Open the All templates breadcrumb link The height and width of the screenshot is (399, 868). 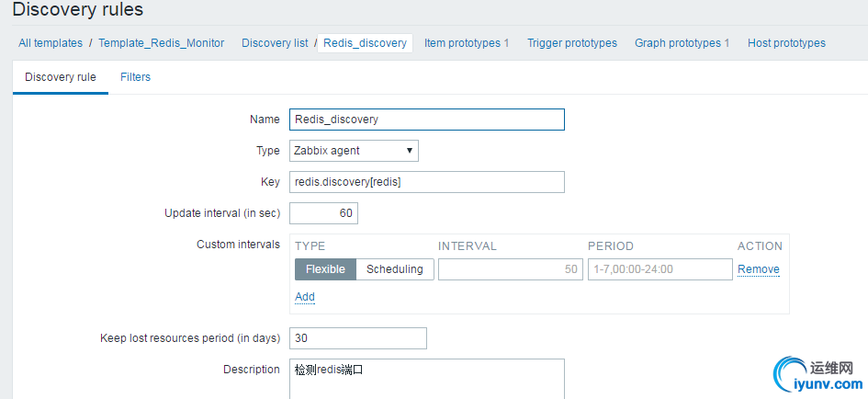point(51,43)
